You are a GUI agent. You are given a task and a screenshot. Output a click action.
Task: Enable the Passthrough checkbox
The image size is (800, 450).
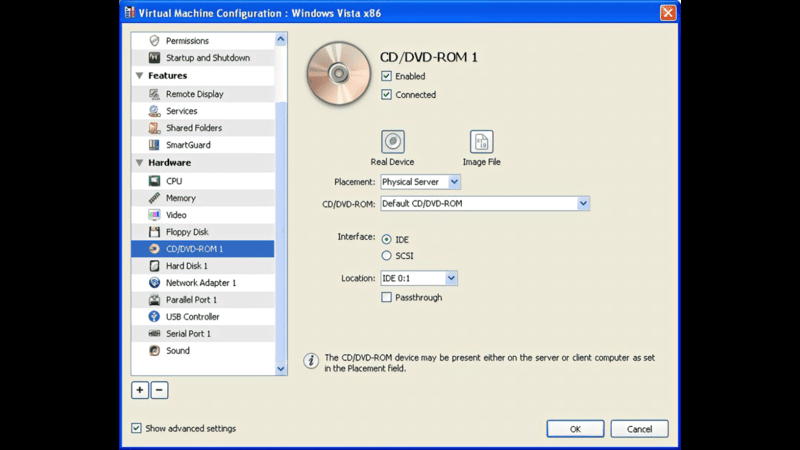point(386,297)
